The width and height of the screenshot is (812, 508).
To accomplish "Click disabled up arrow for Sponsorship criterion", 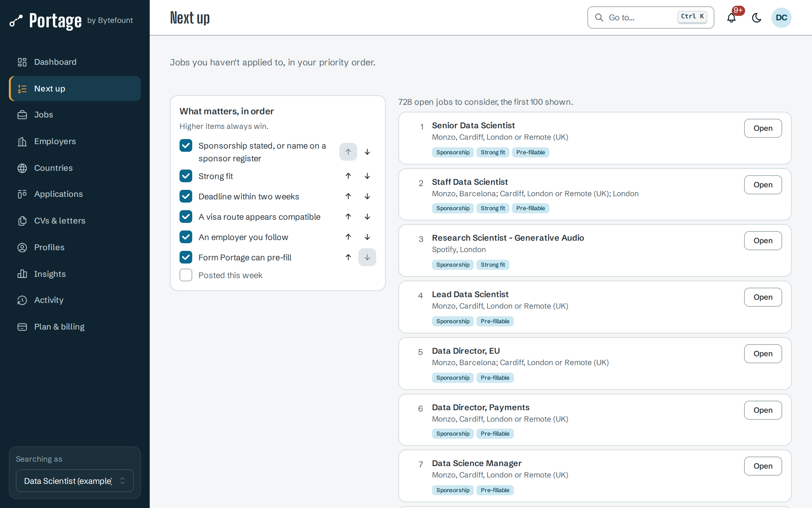I will point(348,152).
